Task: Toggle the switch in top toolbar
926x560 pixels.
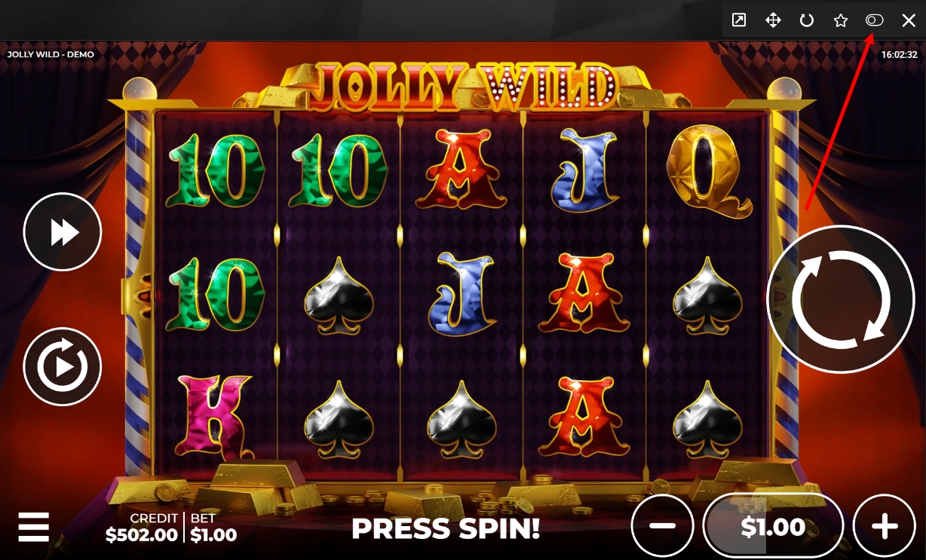Action: pos(874,20)
